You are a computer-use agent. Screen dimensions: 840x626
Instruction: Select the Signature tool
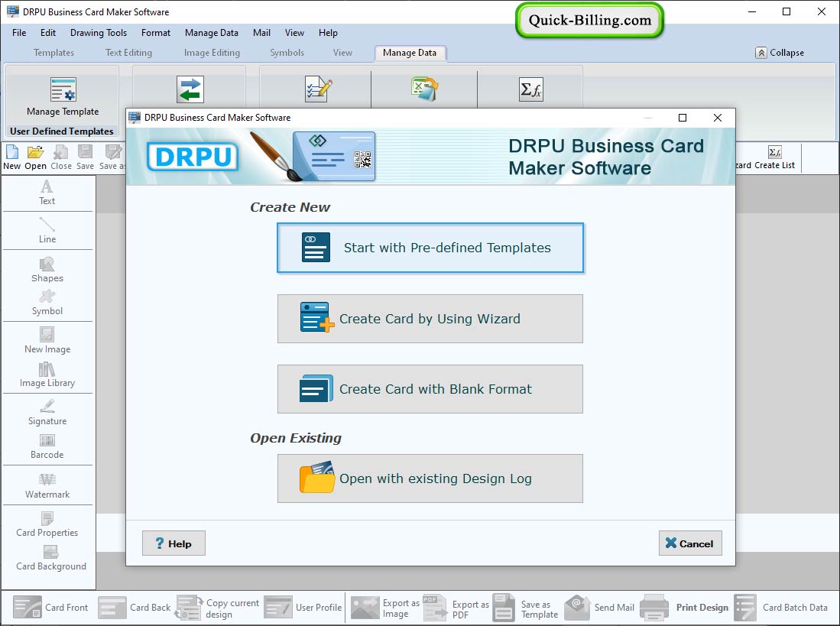point(47,412)
